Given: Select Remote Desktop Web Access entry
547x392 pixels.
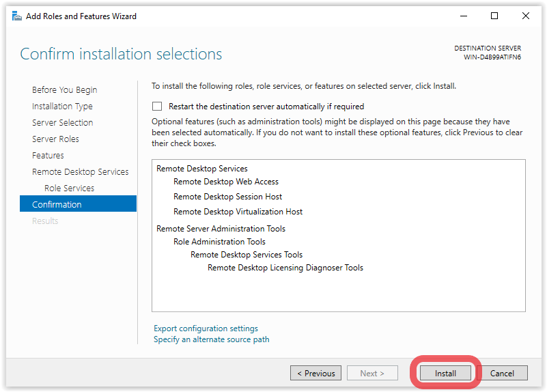Looking at the screenshot, I should tap(226, 182).
